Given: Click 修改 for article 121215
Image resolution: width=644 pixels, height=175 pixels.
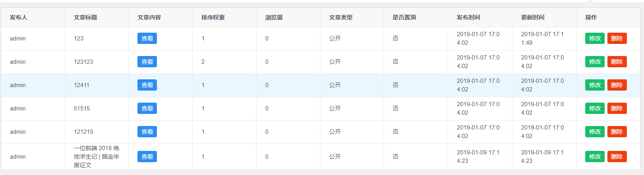Looking at the screenshot, I should (x=595, y=131).
